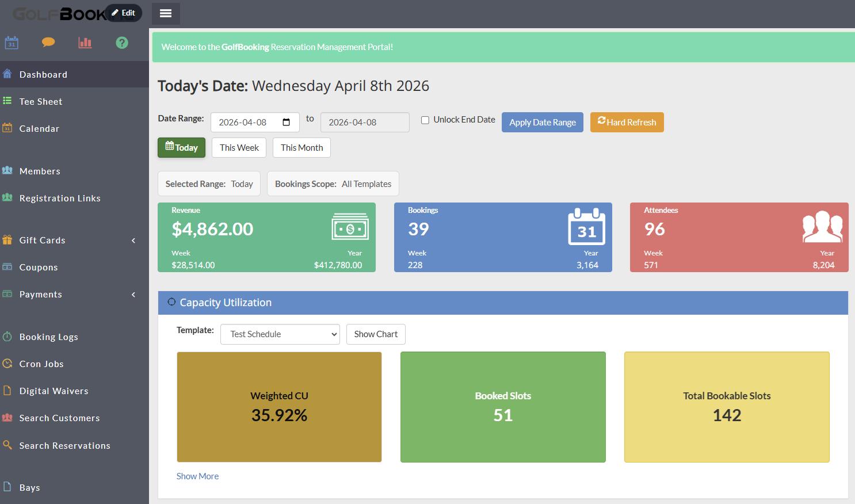The width and height of the screenshot is (855, 504).
Task: Select the This Week range toggle
Action: pos(239,147)
